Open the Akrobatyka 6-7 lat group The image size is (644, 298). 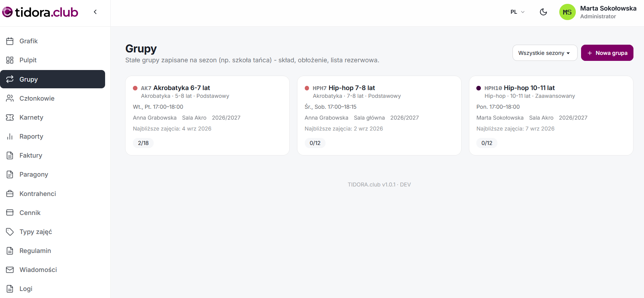coord(207,116)
